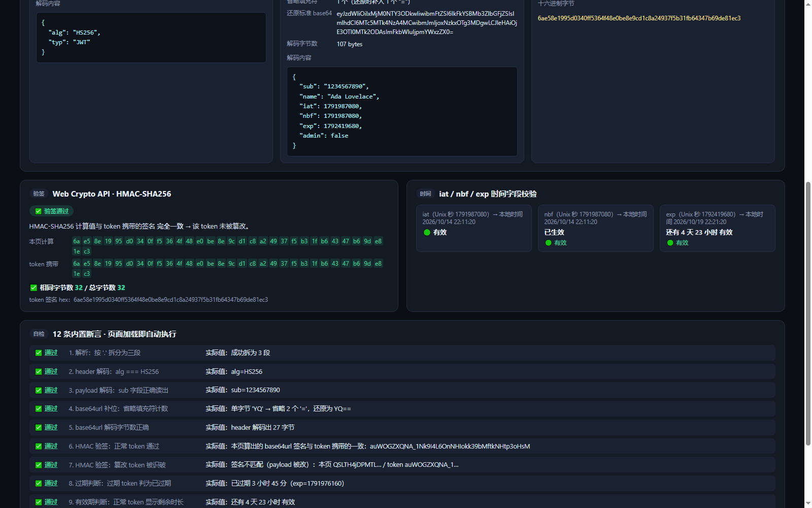Click the checkbox for assertion 1 解析
Image resolution: width=812 pixels, height=508 pixels.
click(x=39, y=353)
